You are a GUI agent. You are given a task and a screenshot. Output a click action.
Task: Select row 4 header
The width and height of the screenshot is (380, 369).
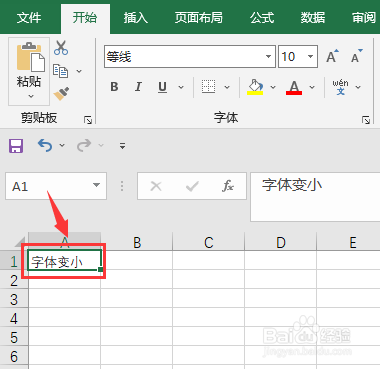pyautogui.click(x=14, y=317)
